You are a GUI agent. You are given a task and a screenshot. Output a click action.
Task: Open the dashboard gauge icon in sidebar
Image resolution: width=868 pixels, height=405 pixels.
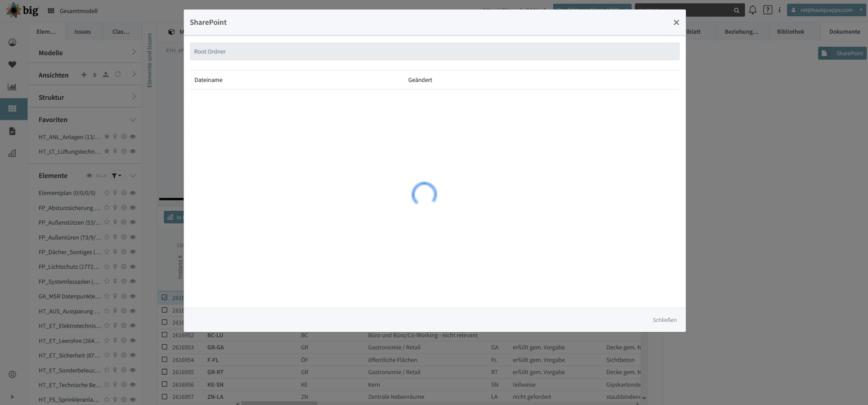[x=12, y=42]
